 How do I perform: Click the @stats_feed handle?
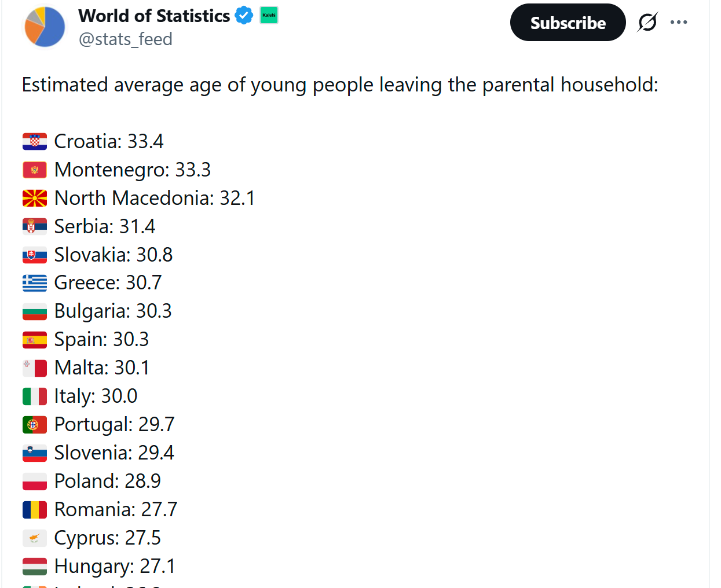point(126,39)
